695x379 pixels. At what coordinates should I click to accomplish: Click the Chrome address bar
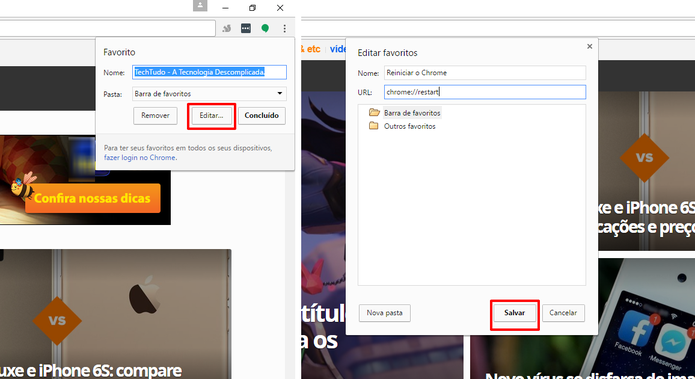point(107,28)
